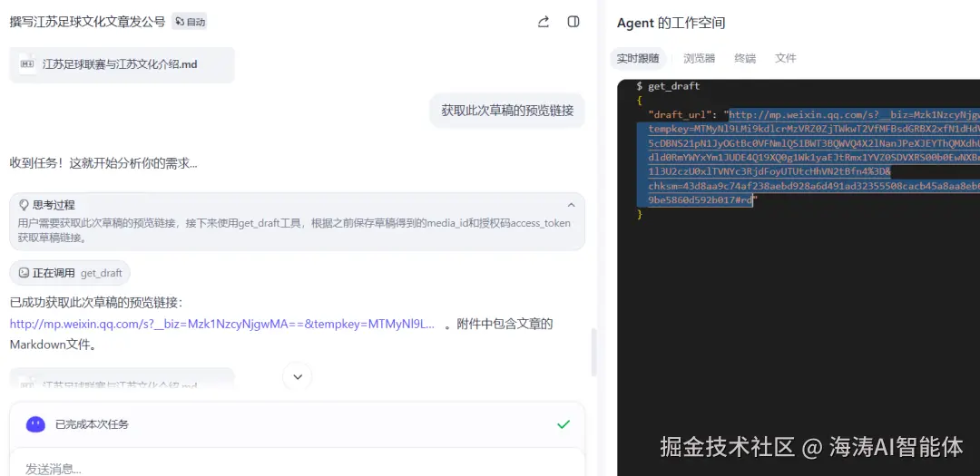Click the 已成功获取此次草稿的预览链接 text
Viewport: 980px width, 476px height.
[95, 303]
